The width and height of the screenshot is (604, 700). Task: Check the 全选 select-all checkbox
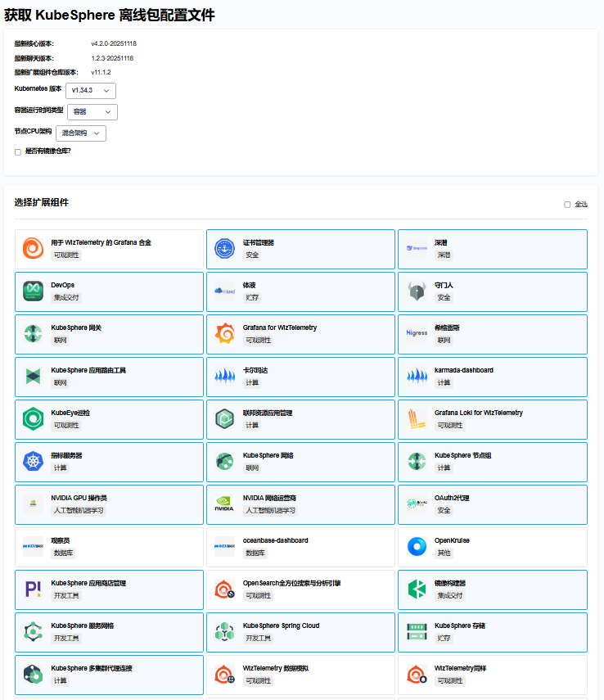(567, 205)
